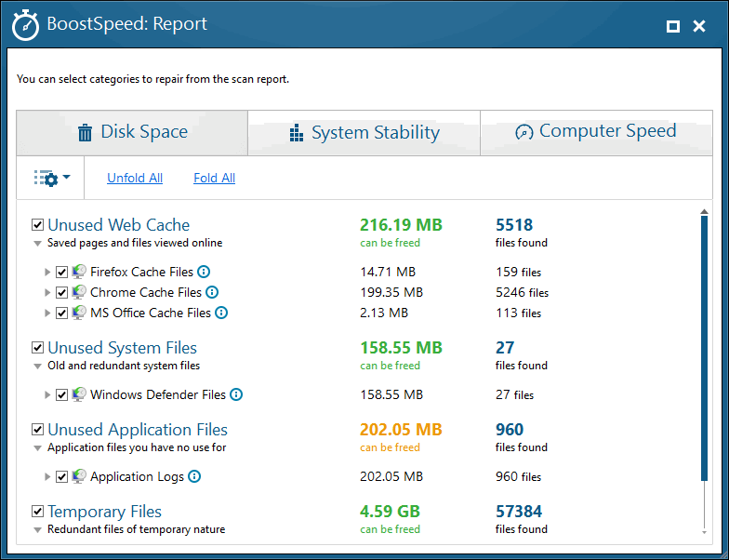
Task: Click the trash can icon on Disk Space tab
Action: [85, 132]
